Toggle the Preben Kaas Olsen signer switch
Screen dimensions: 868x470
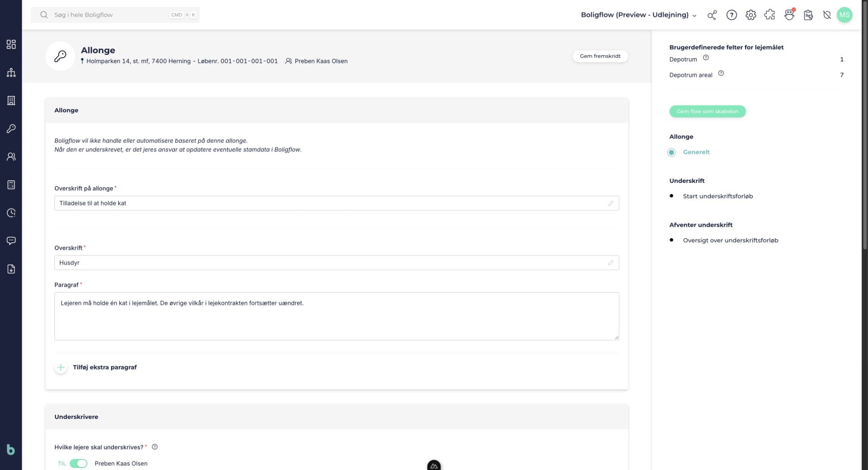coord(79,463)
